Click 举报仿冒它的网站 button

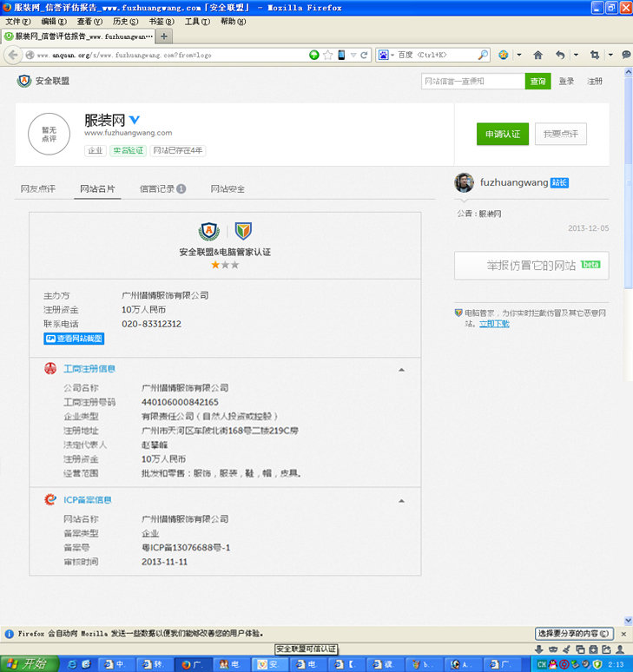(531, 266)
